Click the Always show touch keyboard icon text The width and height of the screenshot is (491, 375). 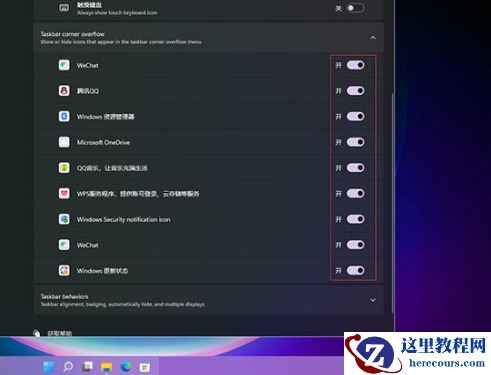tap(117, 13)
